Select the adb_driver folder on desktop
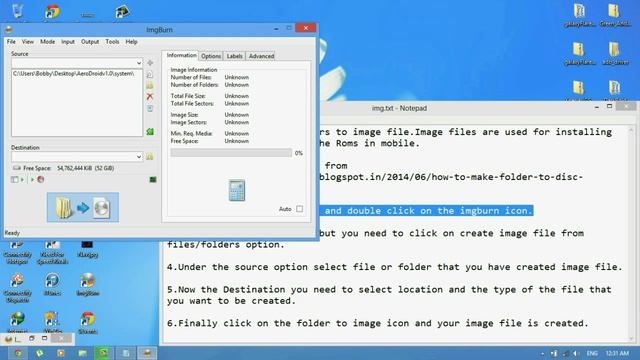This screenshot has height=360, width=640. click(x=615, y=54)
